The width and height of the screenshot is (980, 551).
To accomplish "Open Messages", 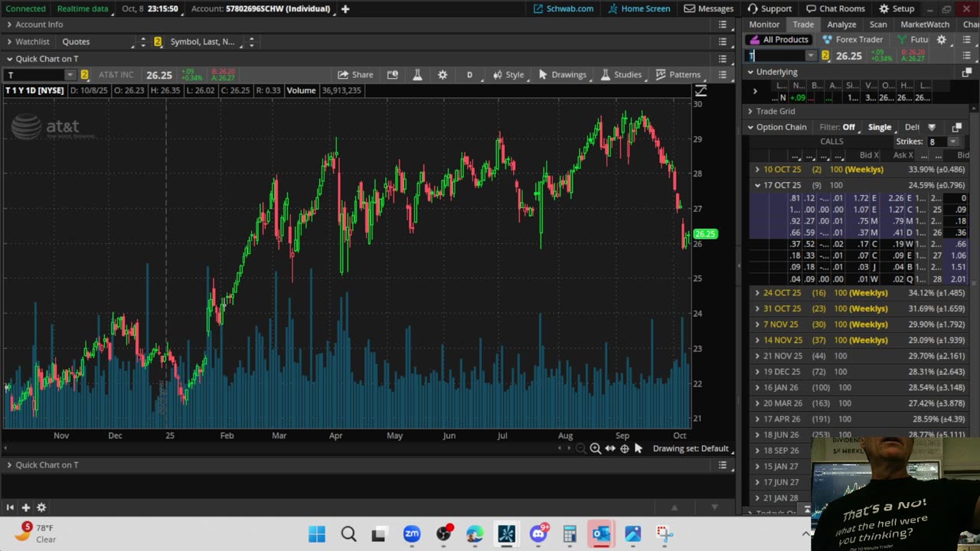I will [708, 8].
